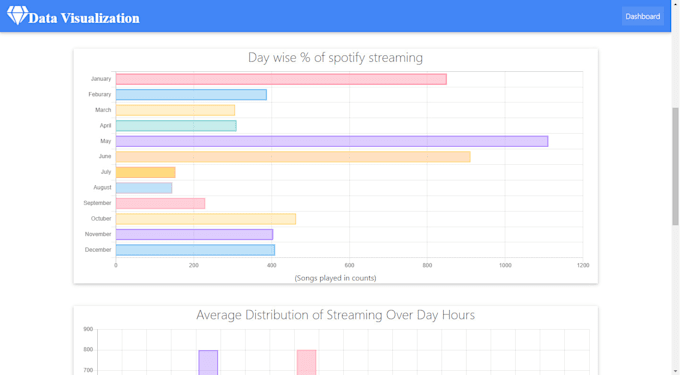Viewport: 680px width, 375px height.
Task: Select the July bar in the chart
Action: (x=145, y=172)
